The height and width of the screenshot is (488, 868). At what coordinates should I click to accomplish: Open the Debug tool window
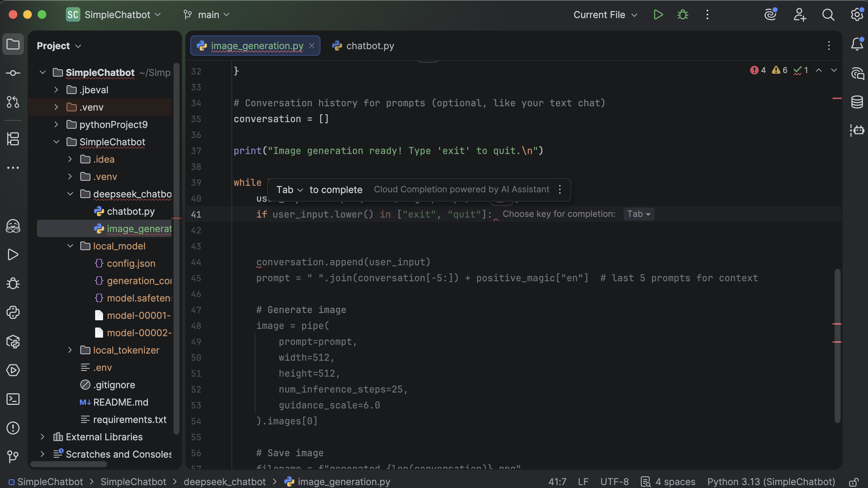tap(13, 283)
